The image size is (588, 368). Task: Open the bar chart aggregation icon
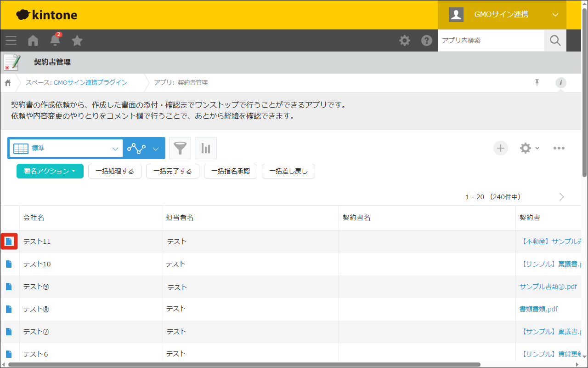pos(206,148)
